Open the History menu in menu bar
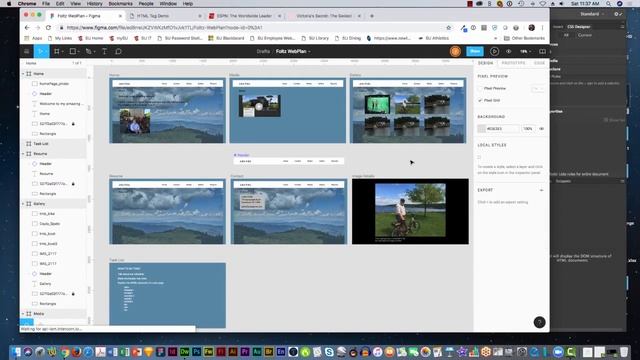 [x=94, y=4]
